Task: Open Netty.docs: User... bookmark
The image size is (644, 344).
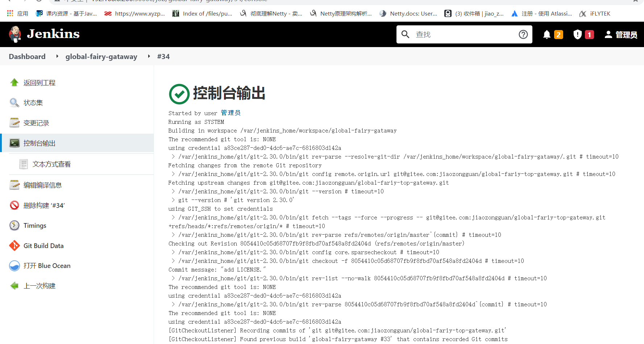Action: coord(408,13)
